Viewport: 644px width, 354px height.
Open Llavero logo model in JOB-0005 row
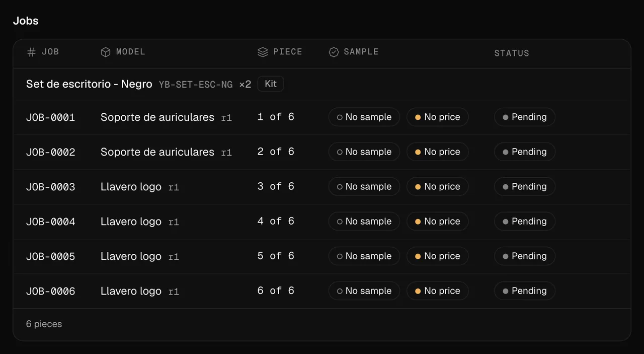point(131,256)
